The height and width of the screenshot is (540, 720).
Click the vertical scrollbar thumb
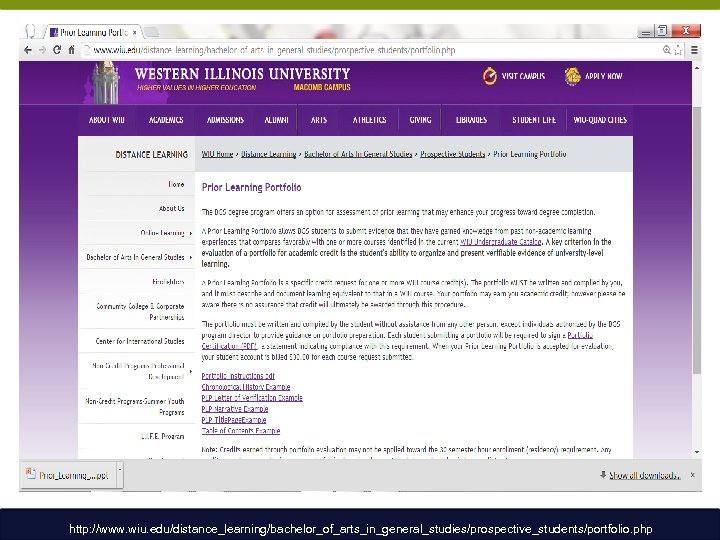pyautogui.click(x=697, y=240)
